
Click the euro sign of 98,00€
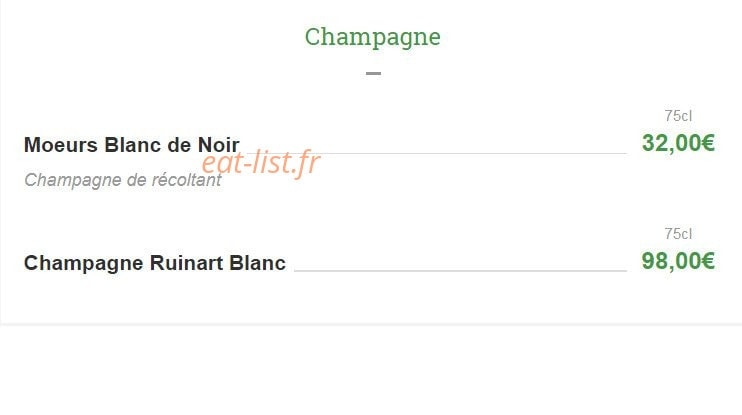tap(708, 261)
